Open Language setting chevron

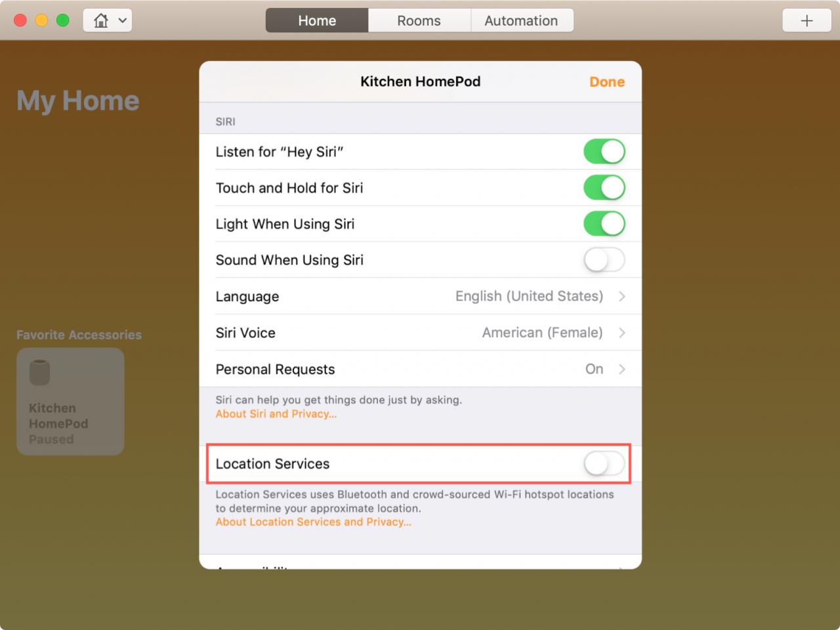pyautogui.click(x=621, y=297)
